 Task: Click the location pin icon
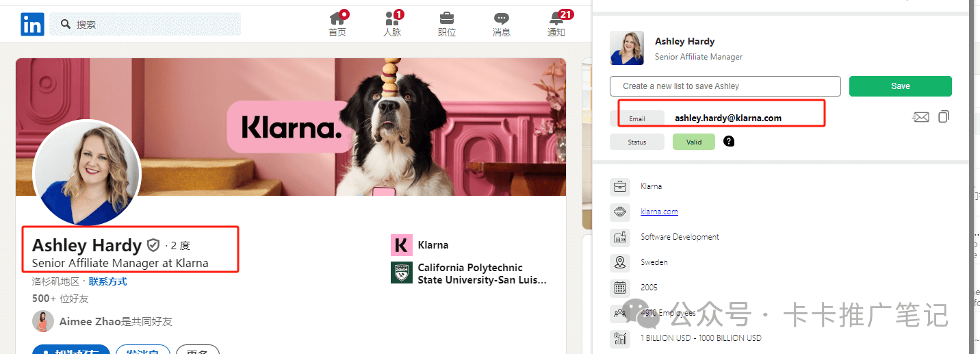tap(621, 262)
